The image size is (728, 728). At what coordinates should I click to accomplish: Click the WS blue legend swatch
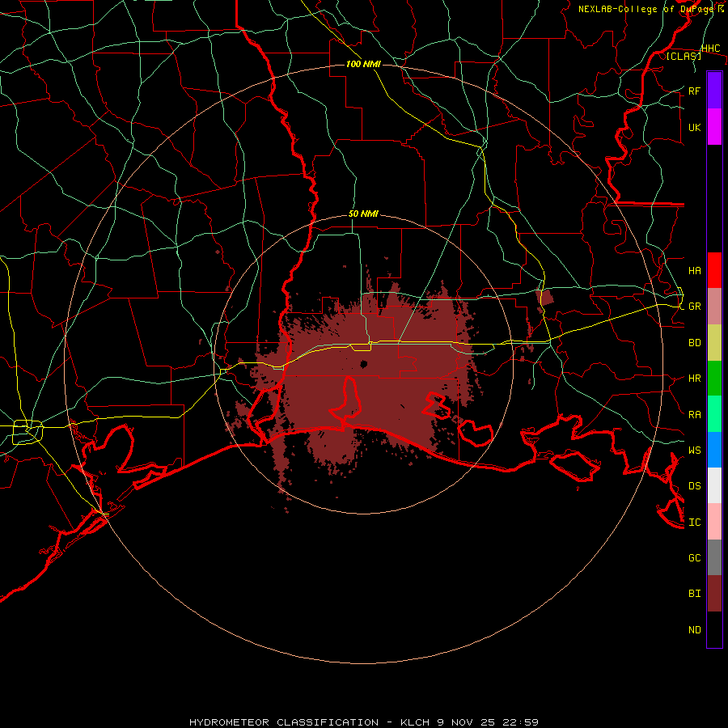714,450
